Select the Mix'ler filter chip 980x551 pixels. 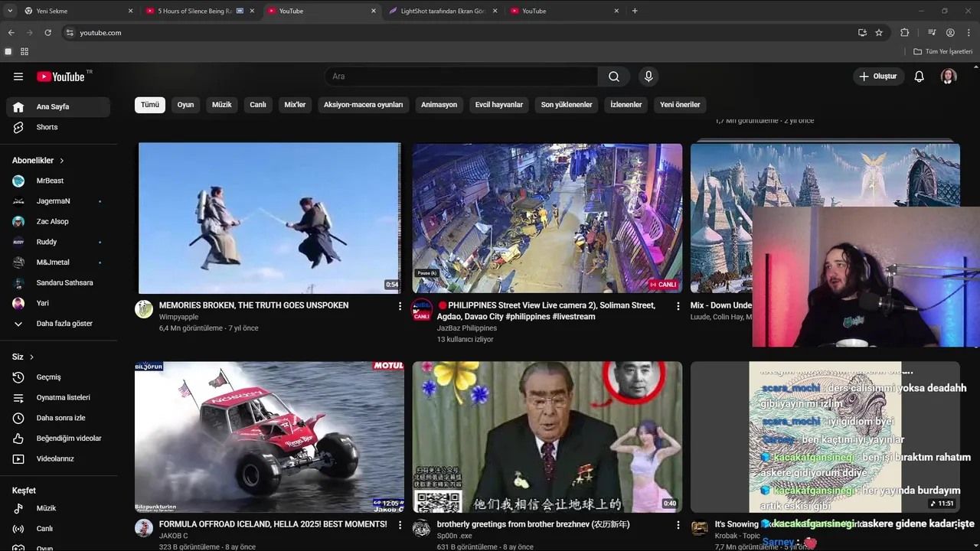[296, 105]
